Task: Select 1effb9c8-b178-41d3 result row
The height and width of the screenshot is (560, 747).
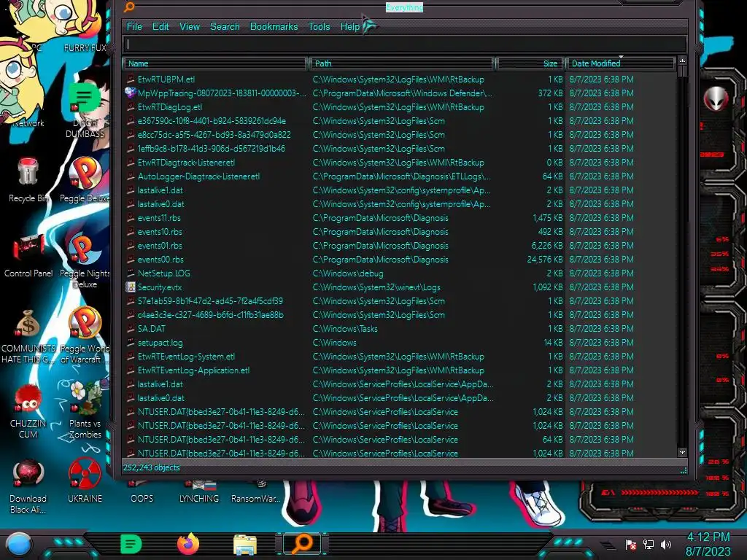Action: (211, 149)
